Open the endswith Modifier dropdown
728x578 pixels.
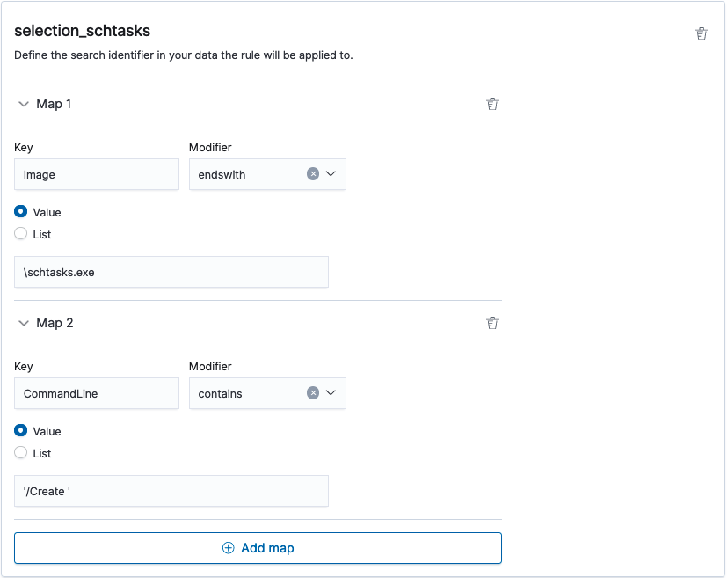(331, 173)
